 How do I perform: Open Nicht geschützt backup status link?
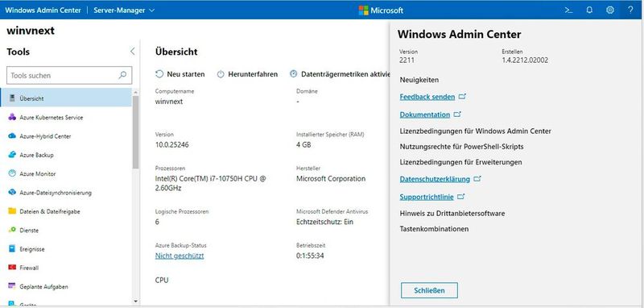[180, 256]
